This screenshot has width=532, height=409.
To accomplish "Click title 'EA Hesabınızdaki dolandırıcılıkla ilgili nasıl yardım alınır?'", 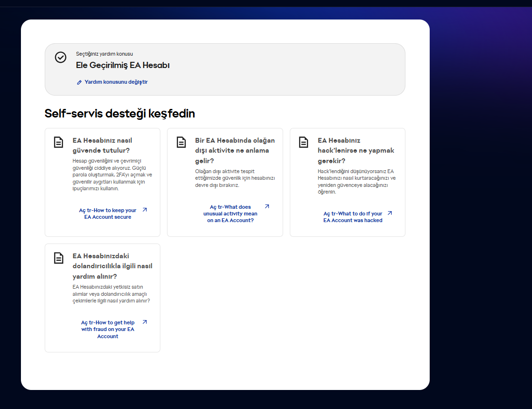I will click(112, 266).
